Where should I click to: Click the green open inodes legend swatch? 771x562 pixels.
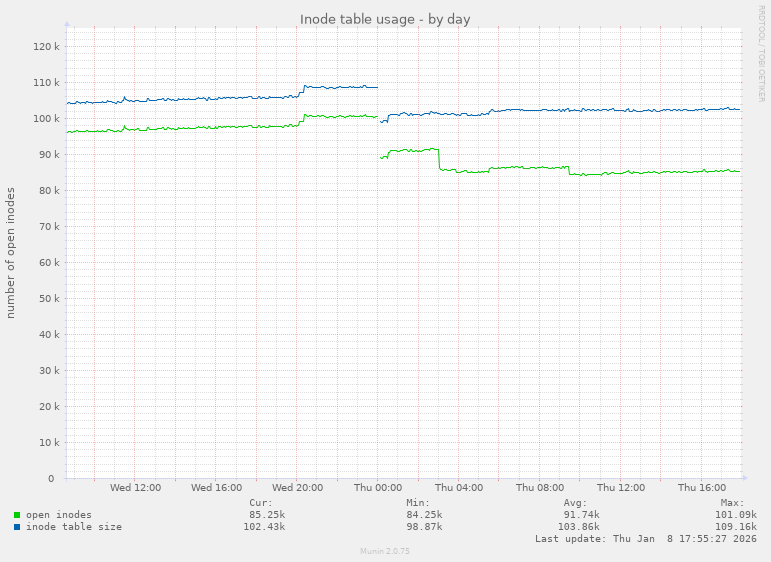(17, 515)
